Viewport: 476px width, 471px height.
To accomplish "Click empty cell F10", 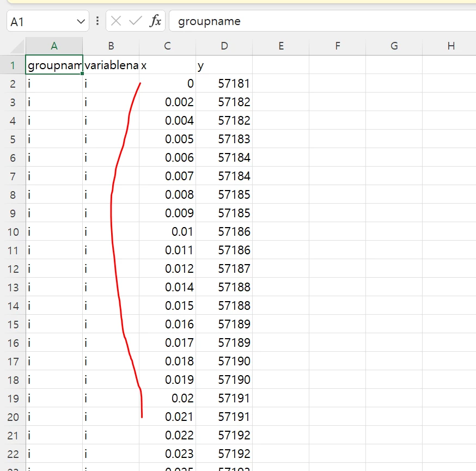I will (337, 231).
